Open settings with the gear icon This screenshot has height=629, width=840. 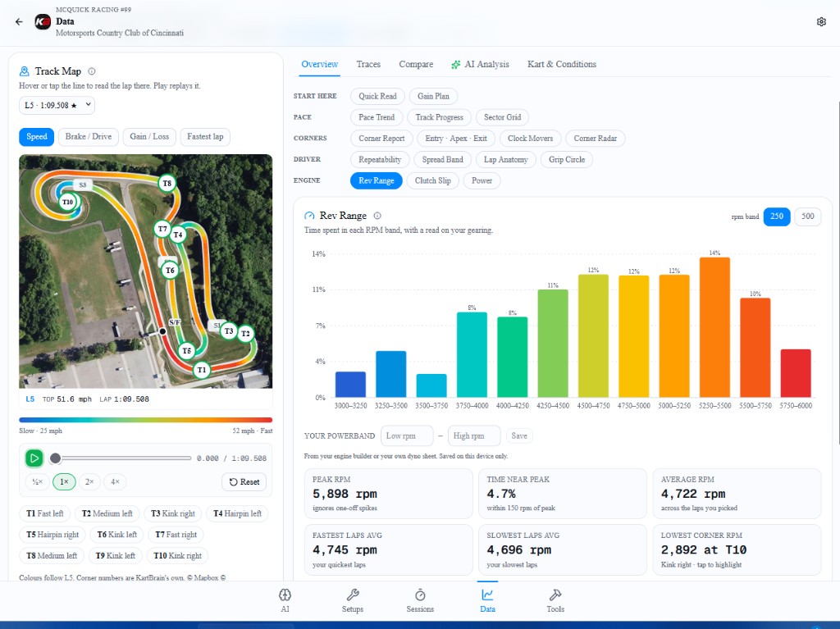821,22
